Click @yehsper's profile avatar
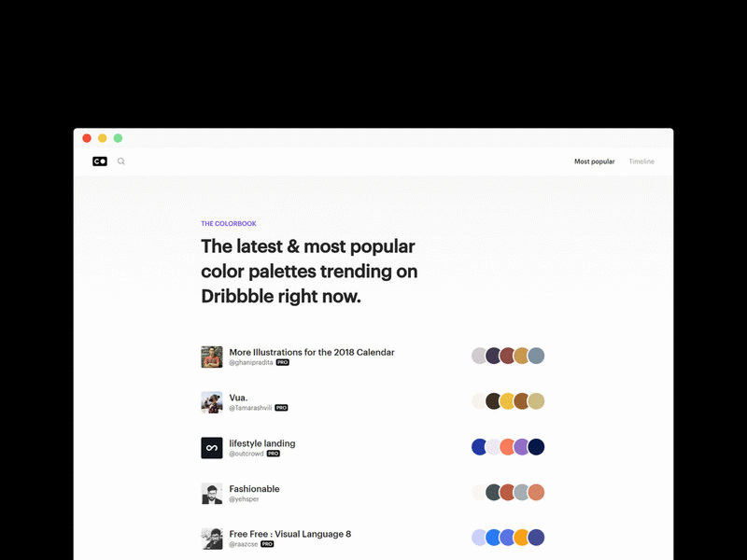The image size is (747, 560). 211,492
